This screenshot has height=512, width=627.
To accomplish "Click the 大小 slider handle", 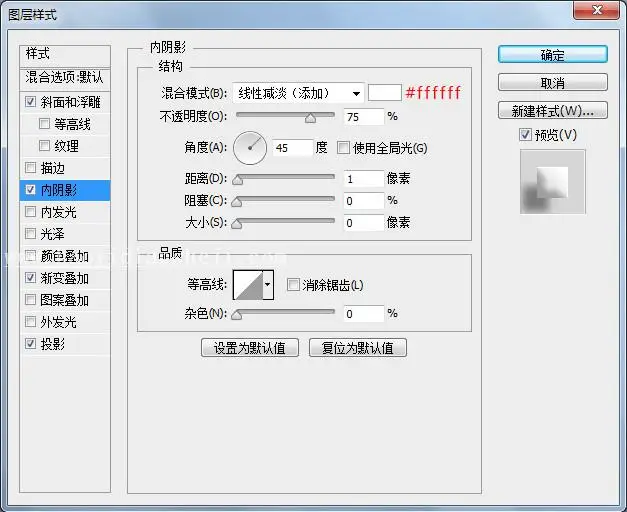I will (x=237, y=224).
